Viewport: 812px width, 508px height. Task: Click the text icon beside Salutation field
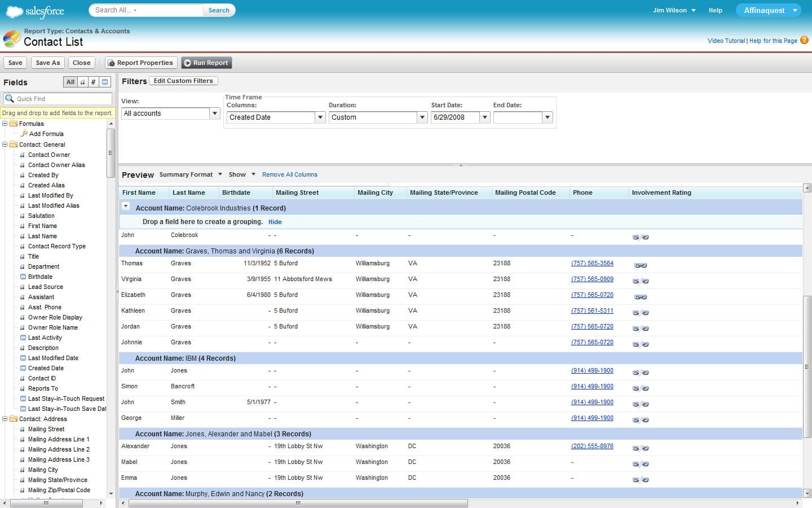click(x=23, y=216)
